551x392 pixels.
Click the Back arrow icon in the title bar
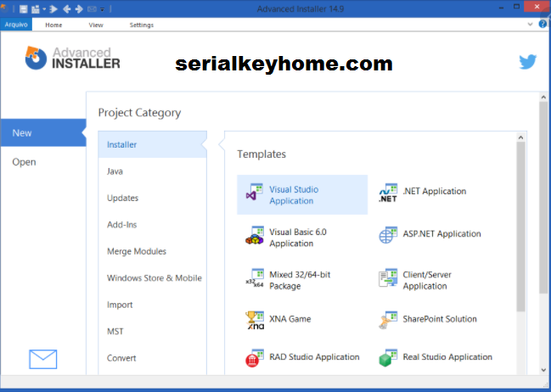pos(66,8)
